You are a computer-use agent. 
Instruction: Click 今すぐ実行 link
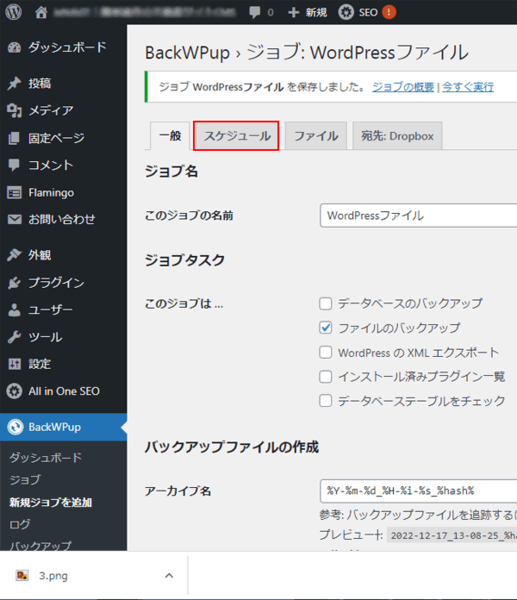[x=468, y=87]
